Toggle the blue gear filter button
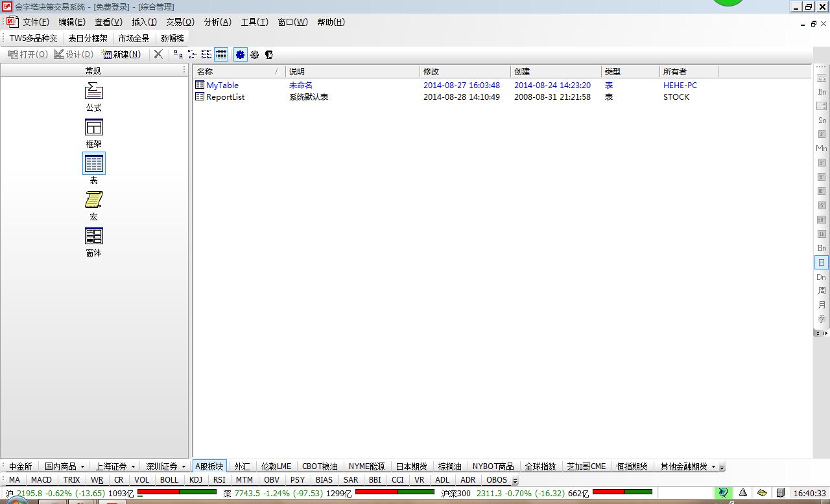This screenshot has height=504, width=830. 241,54
